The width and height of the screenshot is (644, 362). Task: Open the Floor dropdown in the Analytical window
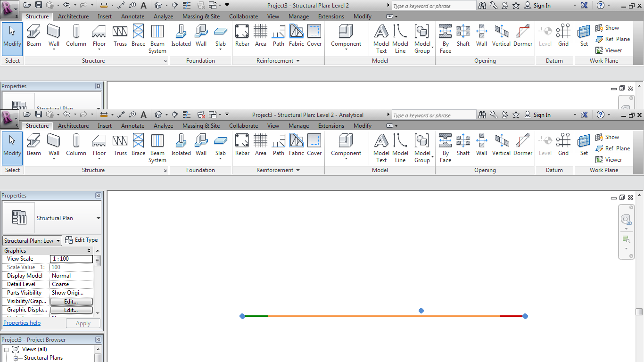coord(99,160)
